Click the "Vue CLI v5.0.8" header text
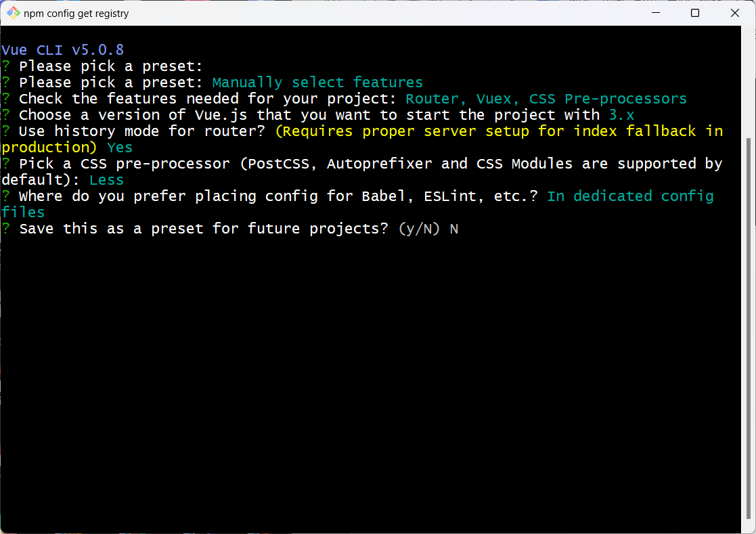This screenshot has width=756, height=534. 62,50
